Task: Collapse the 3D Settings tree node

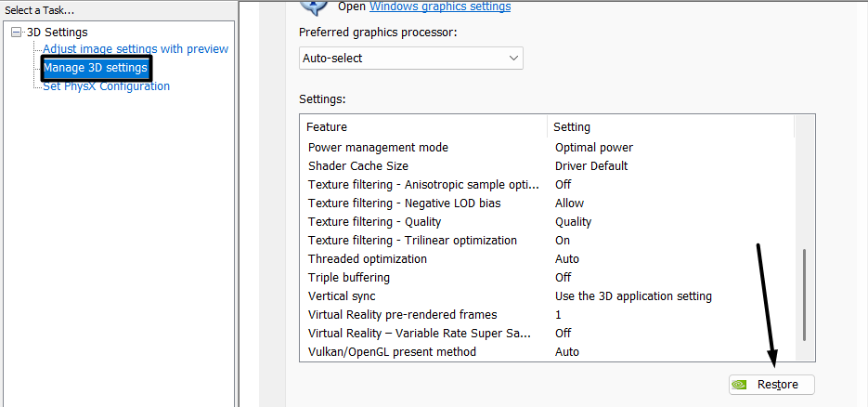Action: (17, 33)
